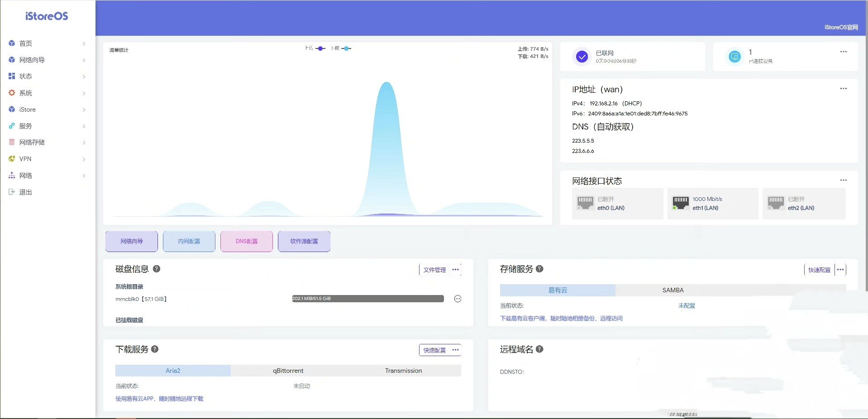The width and height of the screenshot is (868, 419).
Task: Click the eth1 (LAN) port icon
Action: pos(681,203)
